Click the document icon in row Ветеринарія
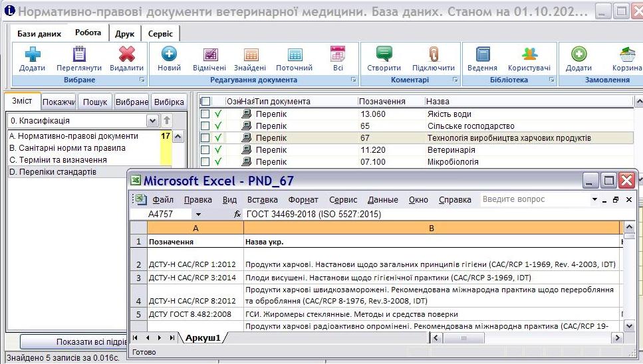 point(247,149)
